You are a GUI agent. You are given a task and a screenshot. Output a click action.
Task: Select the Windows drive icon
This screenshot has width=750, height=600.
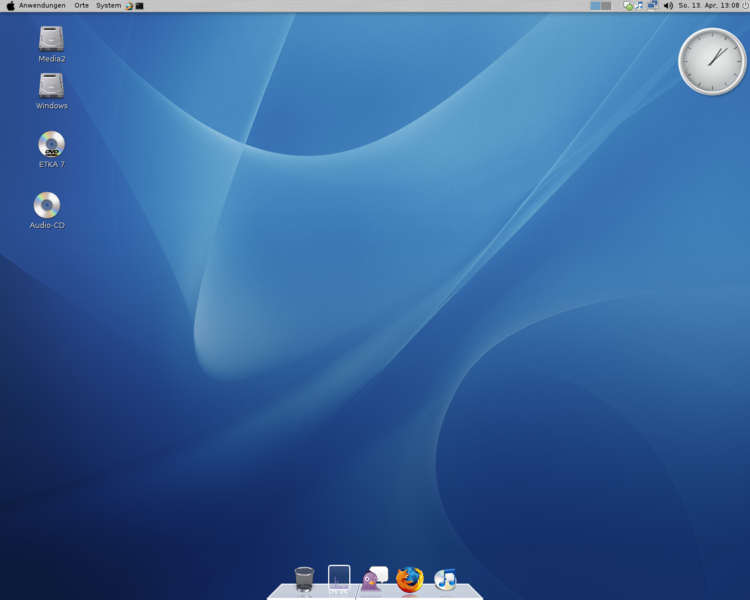(x=52, y=91)
